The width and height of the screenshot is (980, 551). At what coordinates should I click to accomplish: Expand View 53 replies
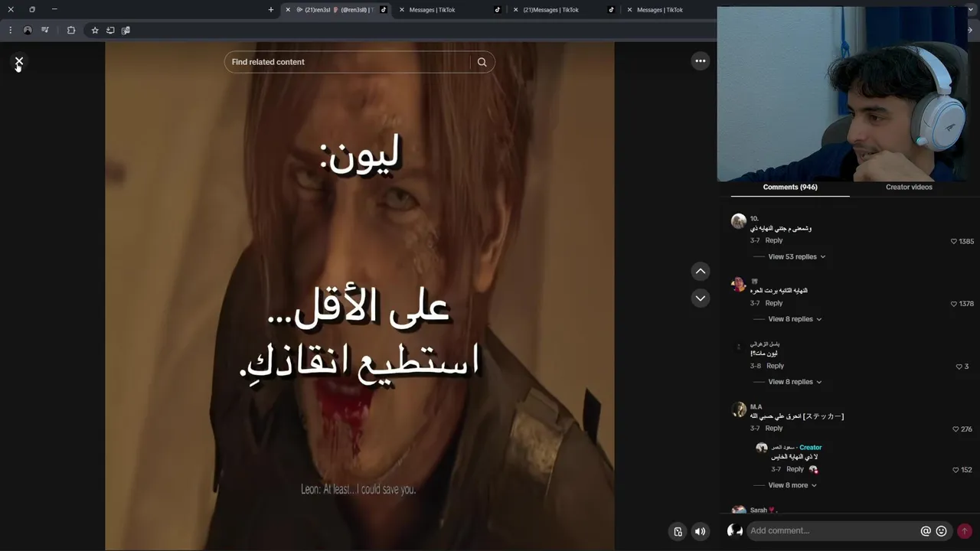coord(796,256)
